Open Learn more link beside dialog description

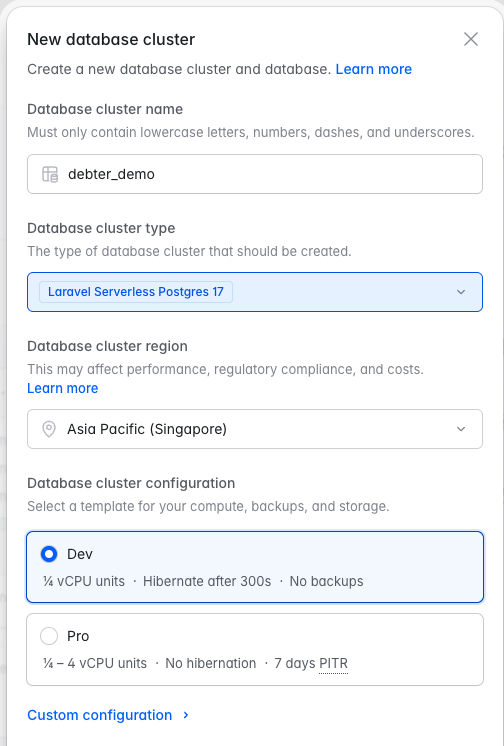[x=374, y=69]
